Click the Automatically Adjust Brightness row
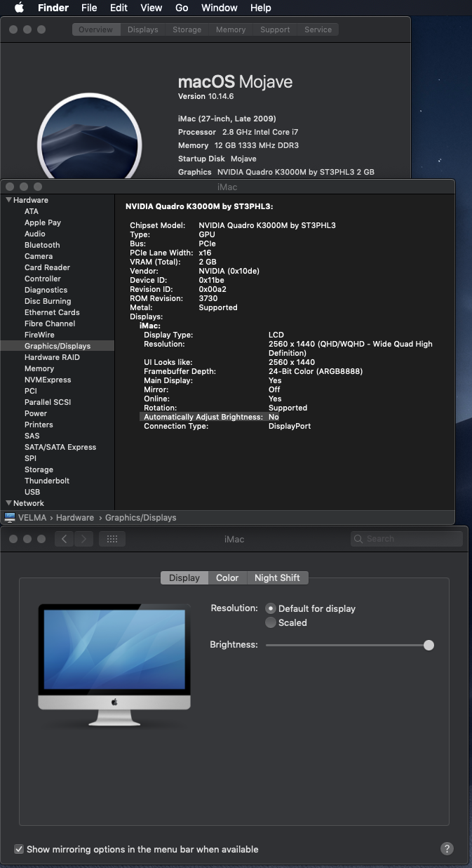472x868 pixels. (x=210, y=417)
